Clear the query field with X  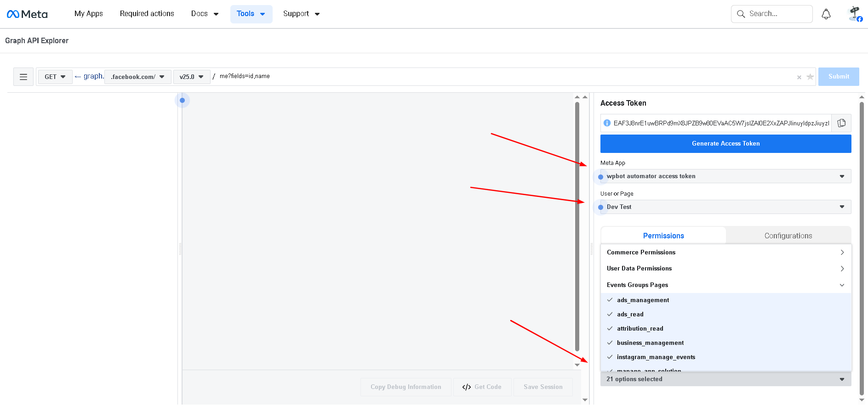[799, 77]
